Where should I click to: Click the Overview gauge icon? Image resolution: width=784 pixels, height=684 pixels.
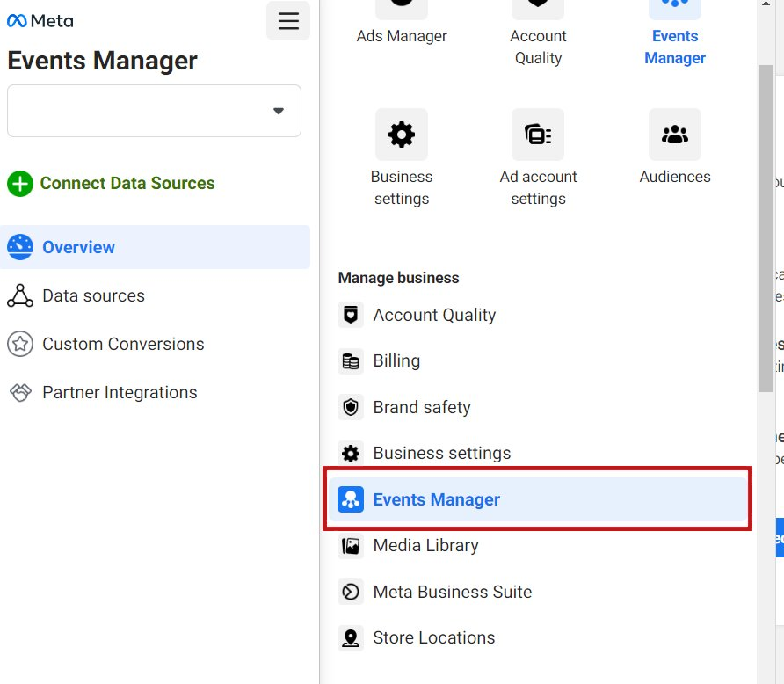coord(20,247)
